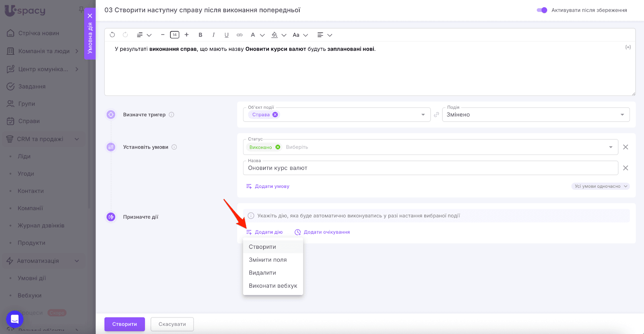This screenshot has height=334, width=644.
Task: Click the Додати очікування link
Action: coord(326,232)
